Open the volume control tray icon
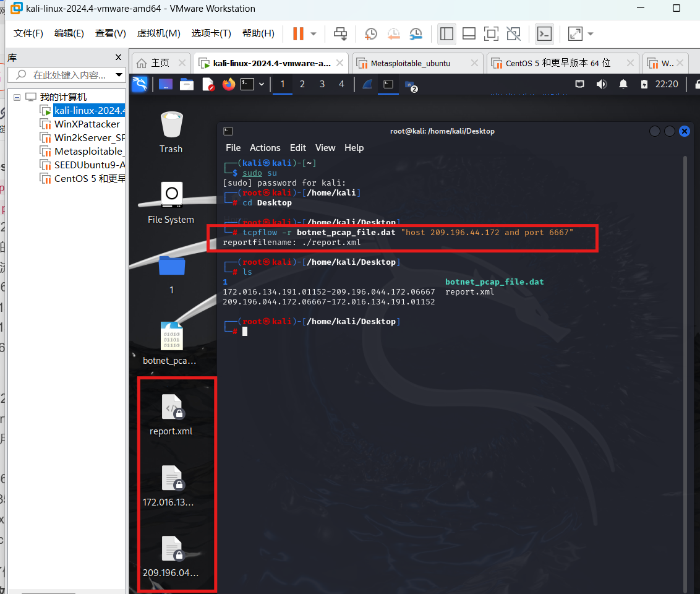Image resolution: width=700 pixels, height=594 pixels. tap(601, 84)
